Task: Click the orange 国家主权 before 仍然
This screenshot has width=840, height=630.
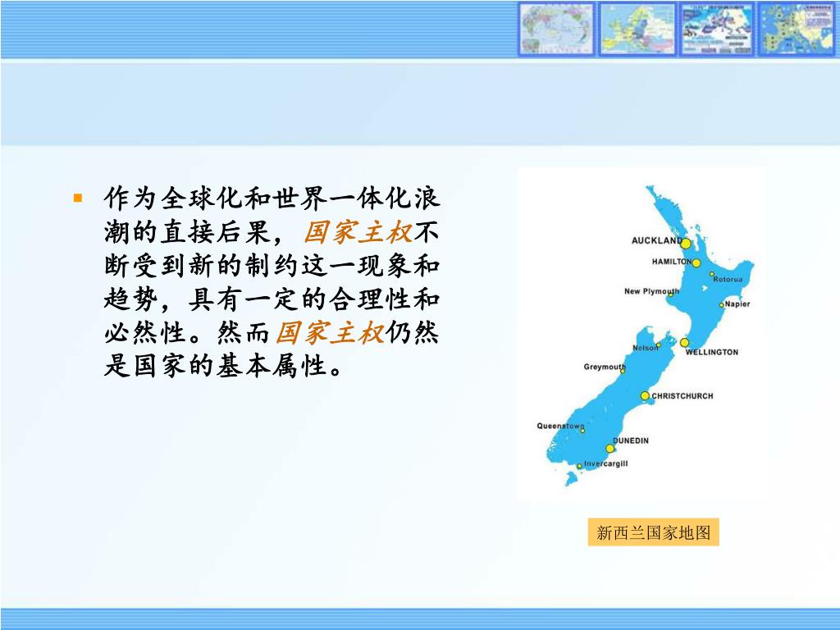Action: coord(330,333)
